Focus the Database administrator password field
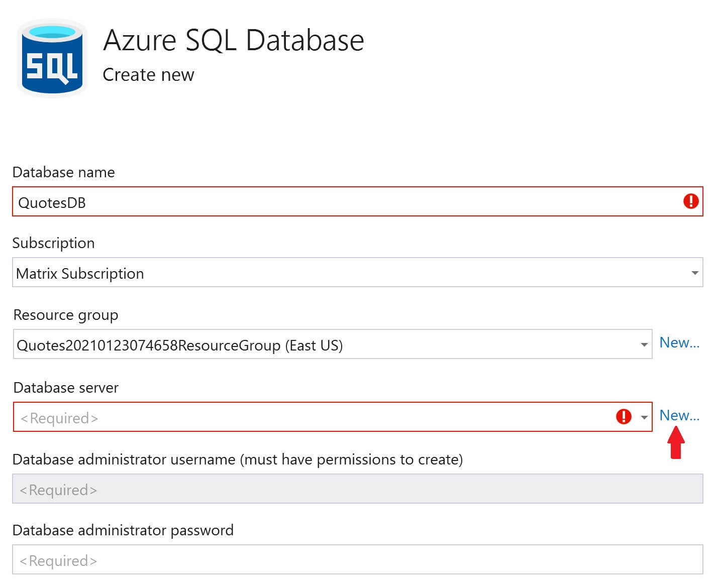The width and height of the screenshot is (715, 588). [x=358, y=559]
